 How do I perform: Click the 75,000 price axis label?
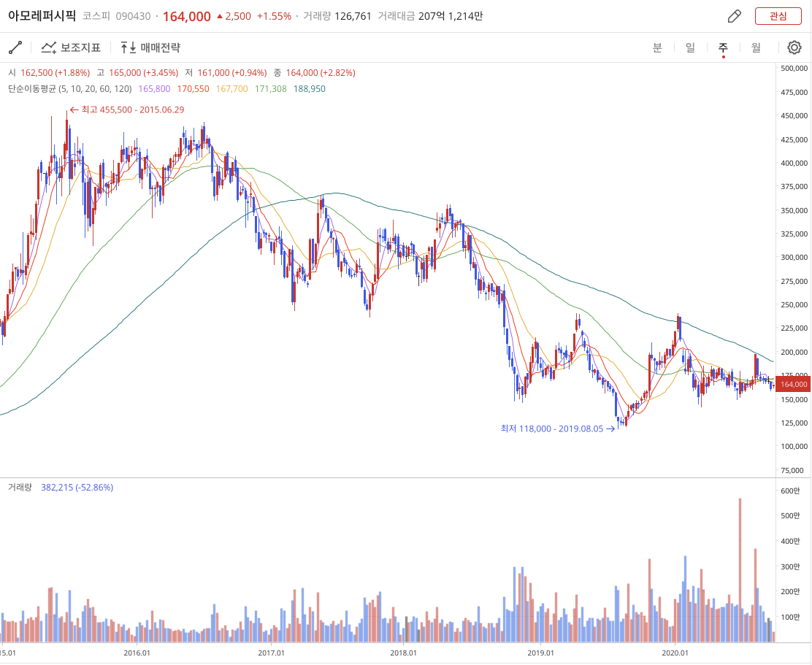[x=794, y=470]
